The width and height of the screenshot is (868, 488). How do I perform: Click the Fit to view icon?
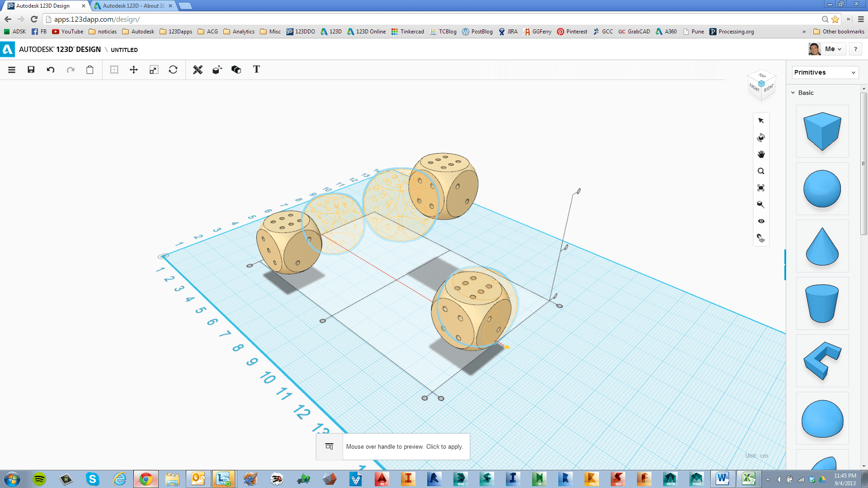click(x=761, y=188)
